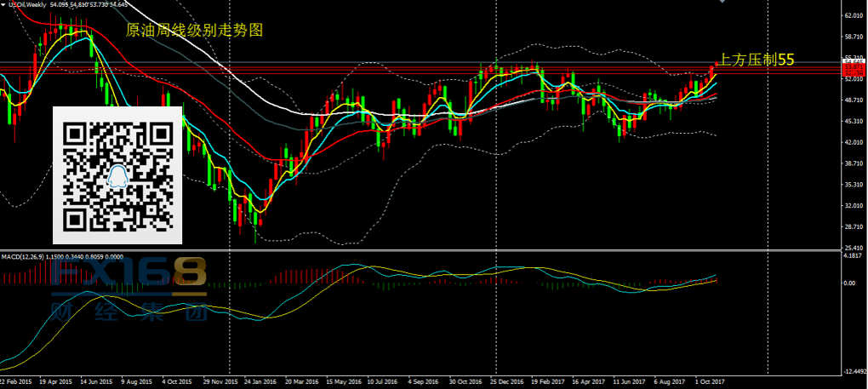Click the 42.010 price level on axis

854,142
